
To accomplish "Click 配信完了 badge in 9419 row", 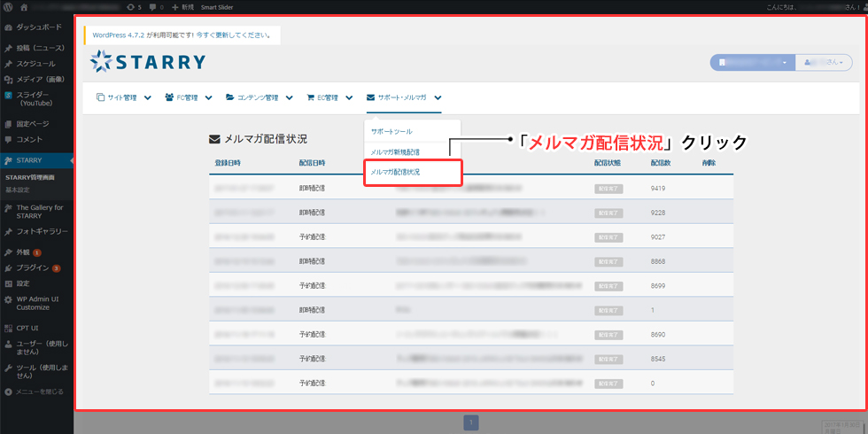I will click(x=608, y=188).
